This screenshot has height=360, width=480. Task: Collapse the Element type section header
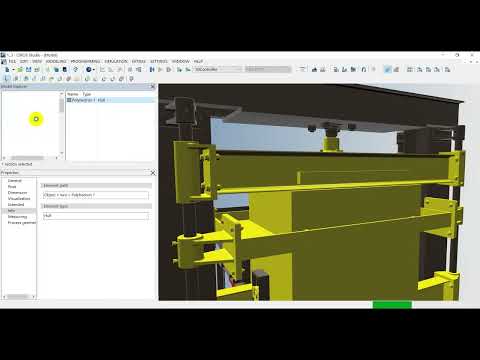pyautogui.click(x=96, y=206)
